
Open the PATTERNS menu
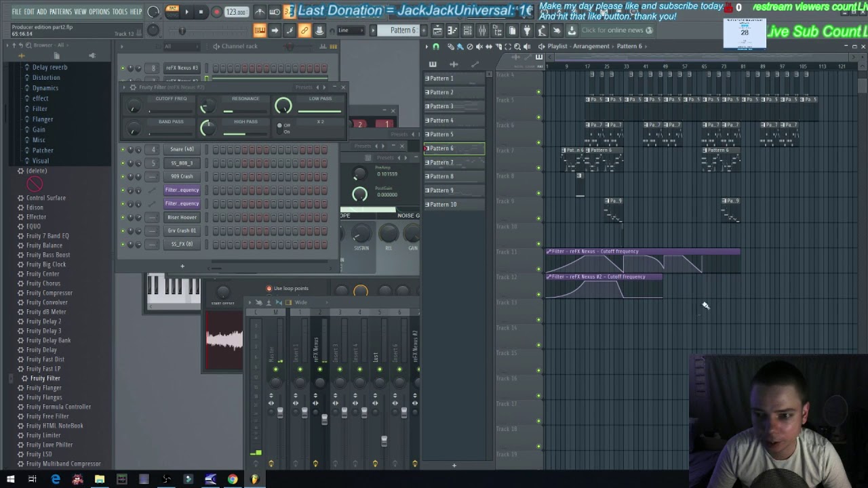pyautogui.click(x=60, y=12)
